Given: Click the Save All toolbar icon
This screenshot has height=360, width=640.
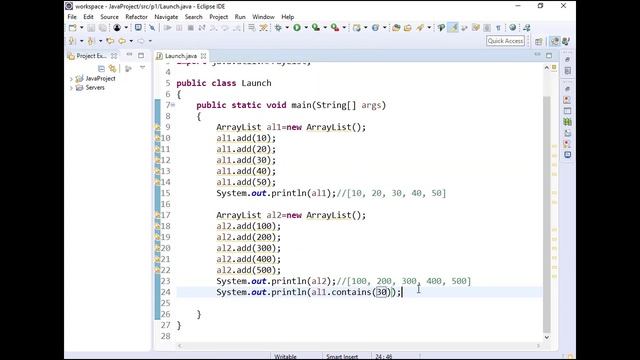Looking at the screenshot, I should point(102,28).
